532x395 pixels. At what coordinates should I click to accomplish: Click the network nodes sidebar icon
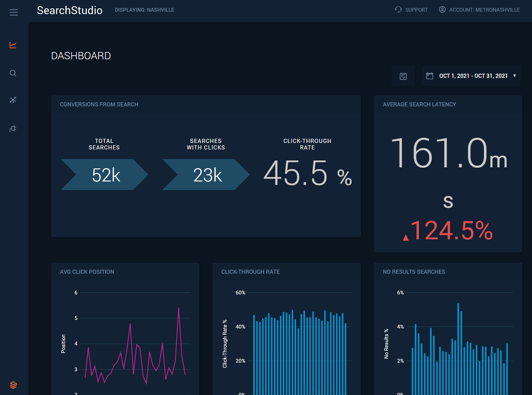point(13,100)
